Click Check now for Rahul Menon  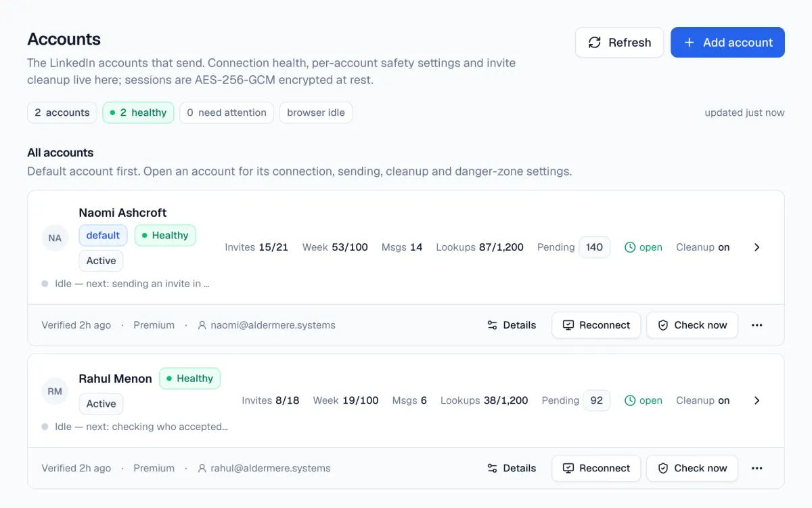pos(692,468)
